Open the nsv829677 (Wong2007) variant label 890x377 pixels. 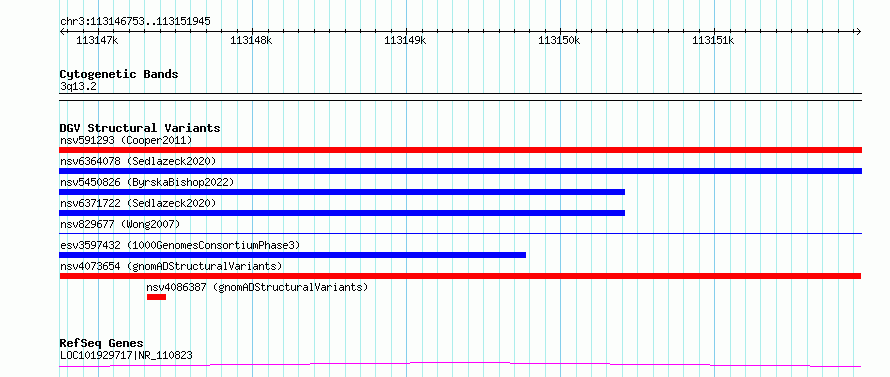(120, 224)
